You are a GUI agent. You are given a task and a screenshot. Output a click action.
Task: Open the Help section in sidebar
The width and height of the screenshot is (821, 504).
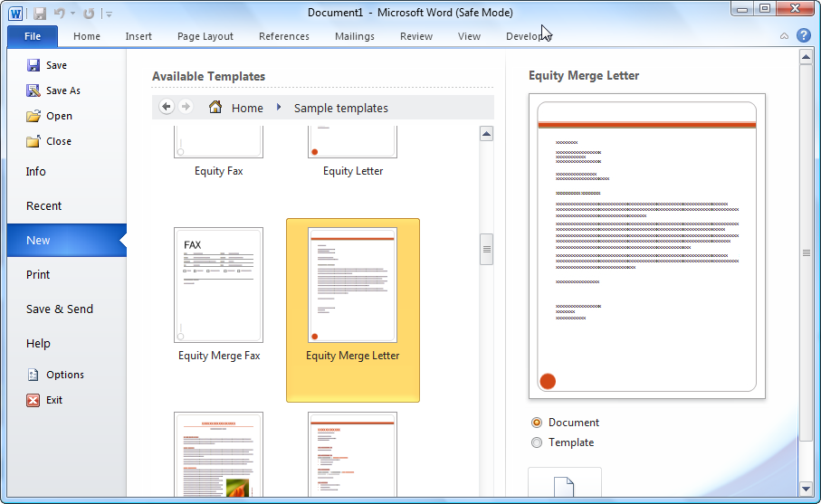click(x=38, y=343)
